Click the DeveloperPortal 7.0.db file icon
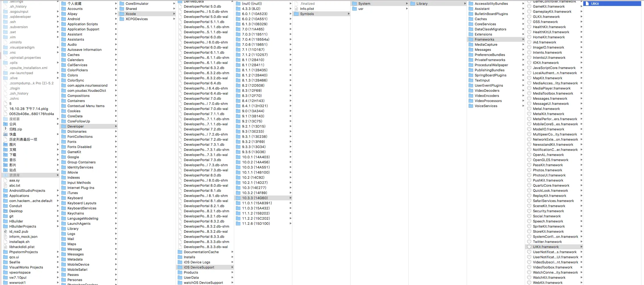This screenshot has height=285, width=644. pos(180,99)
